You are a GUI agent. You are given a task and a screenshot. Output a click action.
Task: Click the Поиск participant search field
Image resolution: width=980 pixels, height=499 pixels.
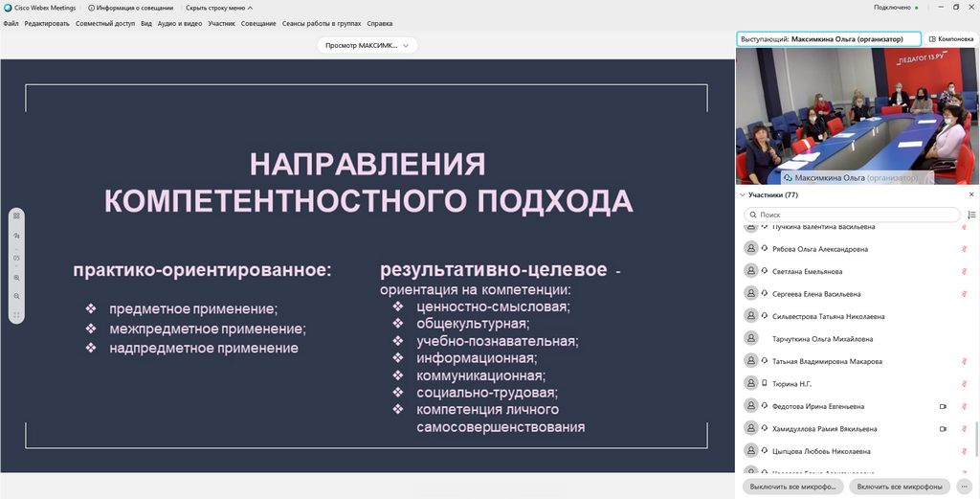click(x=852, y=215)
